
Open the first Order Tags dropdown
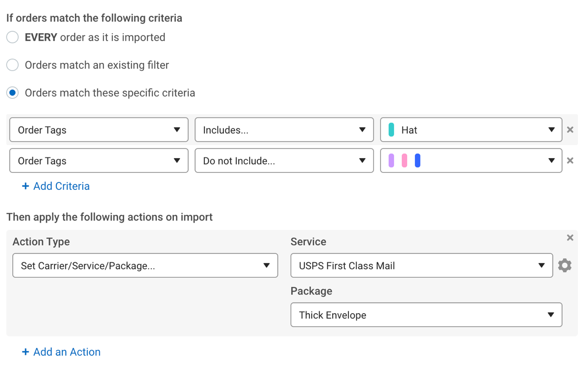click(98, 130)
